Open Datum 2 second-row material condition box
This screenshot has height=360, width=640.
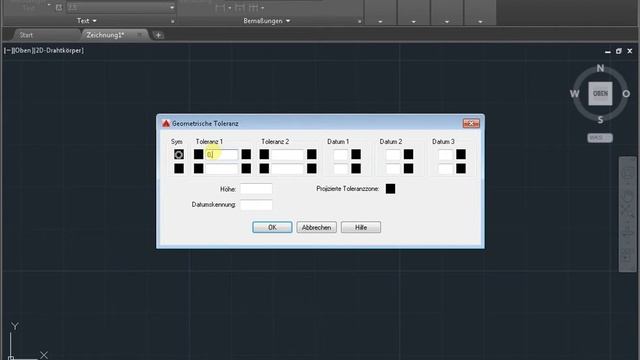(409, 169)
